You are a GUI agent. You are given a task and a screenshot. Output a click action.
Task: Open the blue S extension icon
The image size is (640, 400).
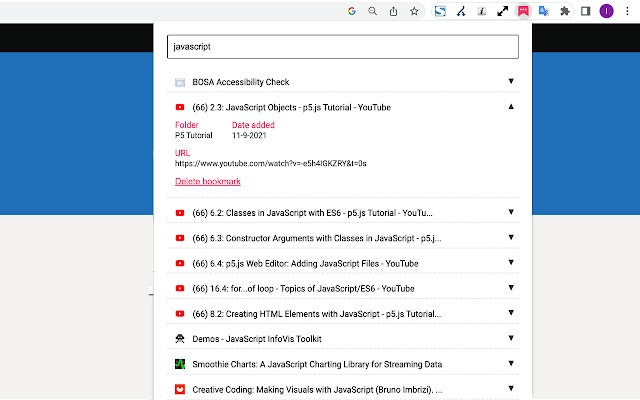pyautogui.click(x=440, y=11)
